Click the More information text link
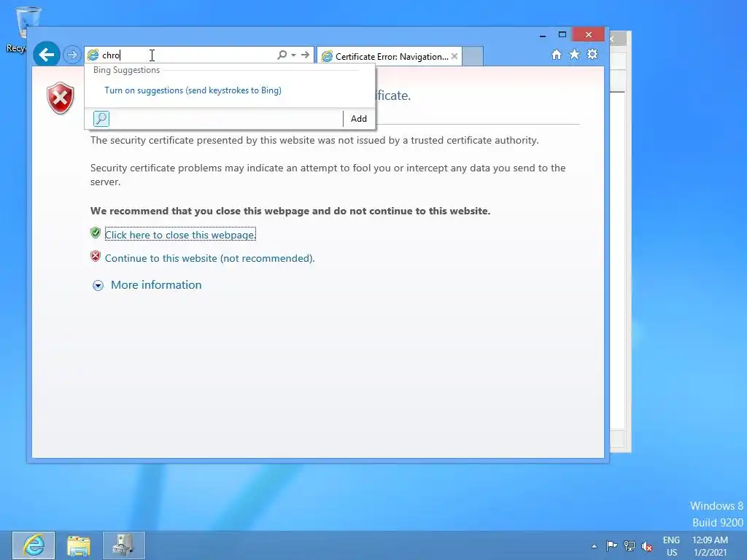747x560 pixels. (x=156, y=285)
